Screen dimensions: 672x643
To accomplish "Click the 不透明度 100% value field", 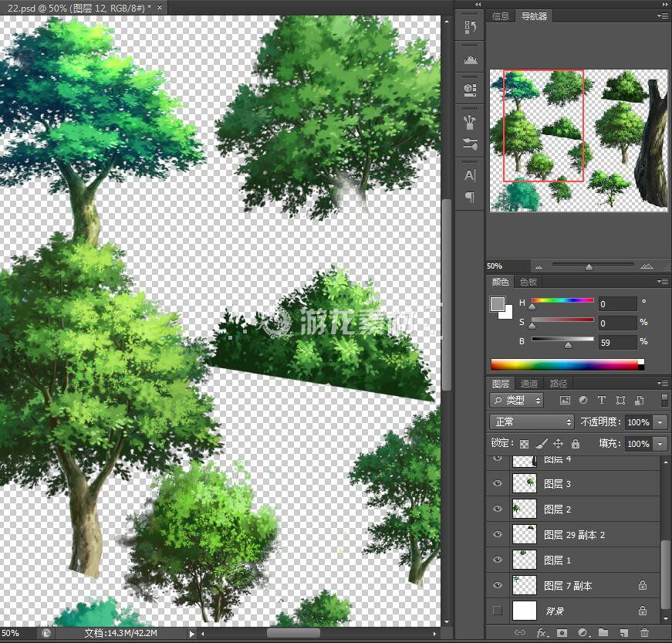I will [x=639, y=422].
